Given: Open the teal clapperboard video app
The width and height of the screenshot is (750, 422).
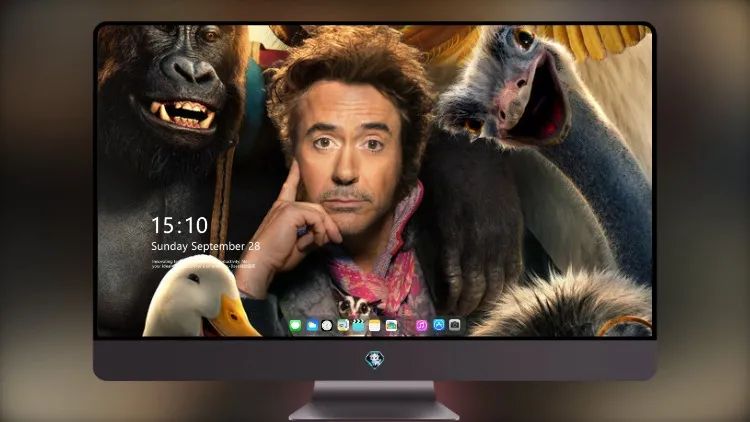Looking at the screenshot, I should click(358, 326).
